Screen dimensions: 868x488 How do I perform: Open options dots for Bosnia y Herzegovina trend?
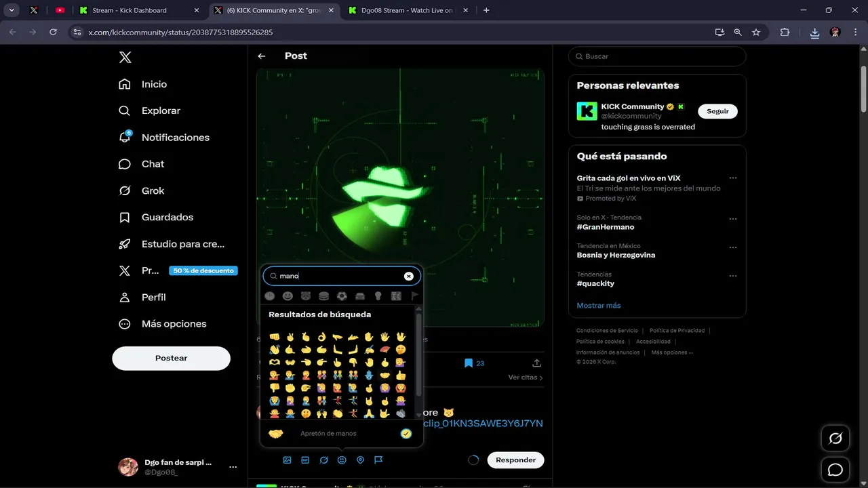pos(733,247)
